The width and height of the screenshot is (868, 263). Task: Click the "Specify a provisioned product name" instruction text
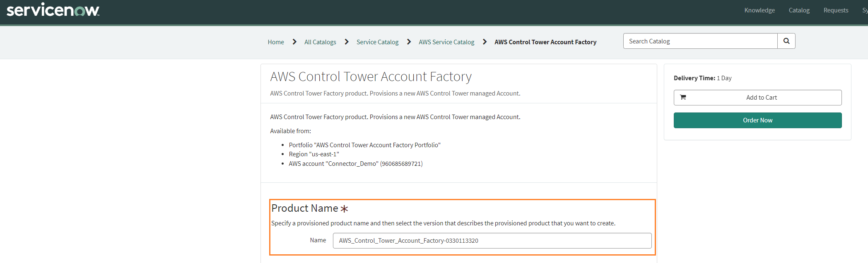pos(443,223)
